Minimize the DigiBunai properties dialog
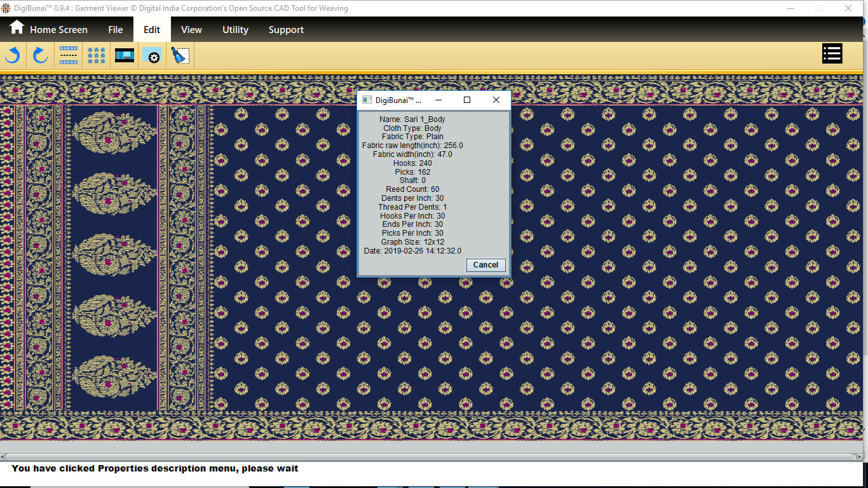868x488 pixels. click(438, 100)
